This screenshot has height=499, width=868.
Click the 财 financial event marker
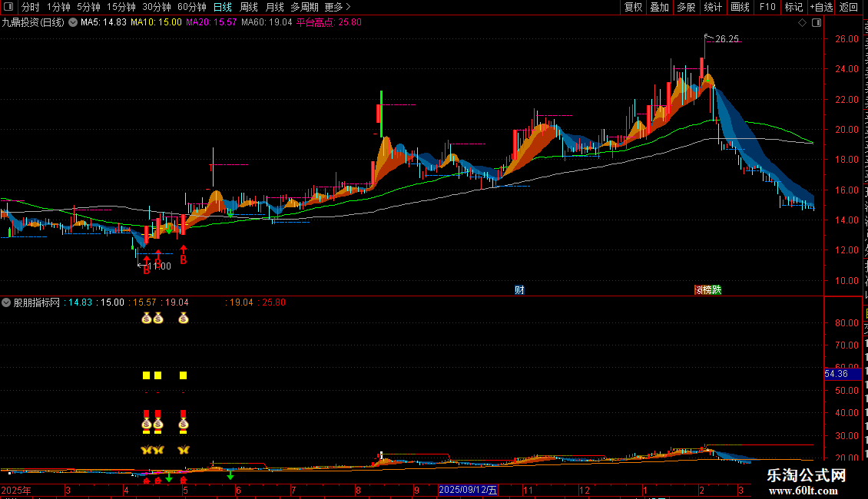click(519, 290)
